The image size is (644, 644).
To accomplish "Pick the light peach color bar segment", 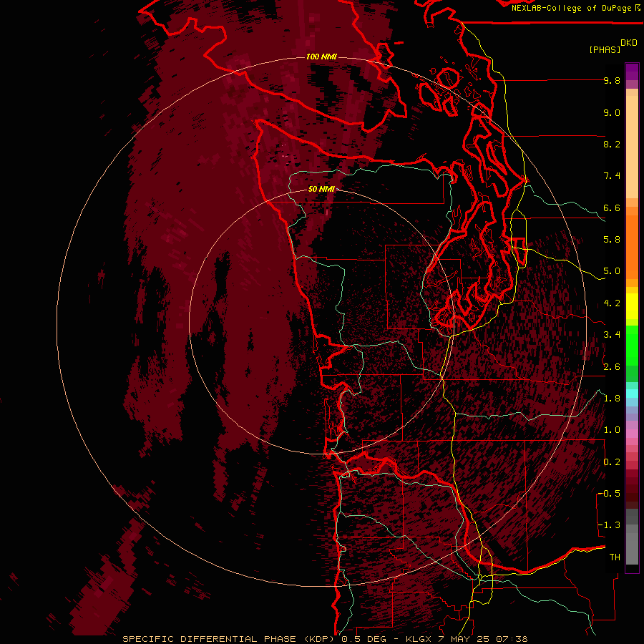I will [x=632, y=148].
